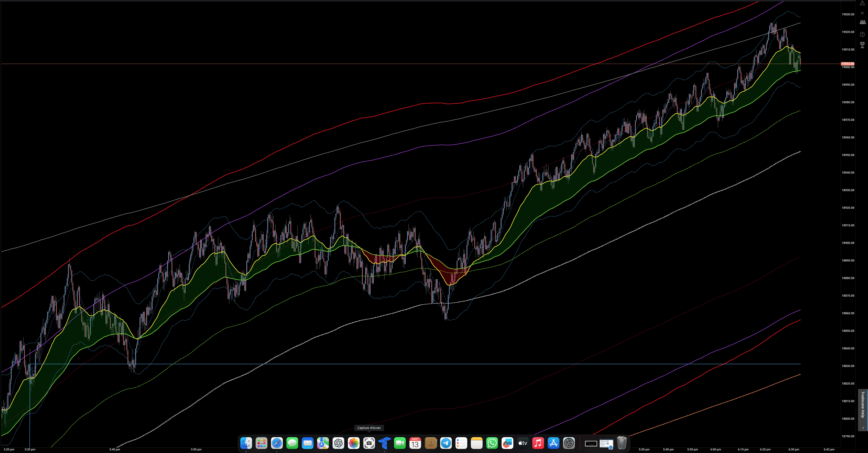Open Telegram from the dock
This screenshot has width=868, height=453.
click(x=446, y=443)
